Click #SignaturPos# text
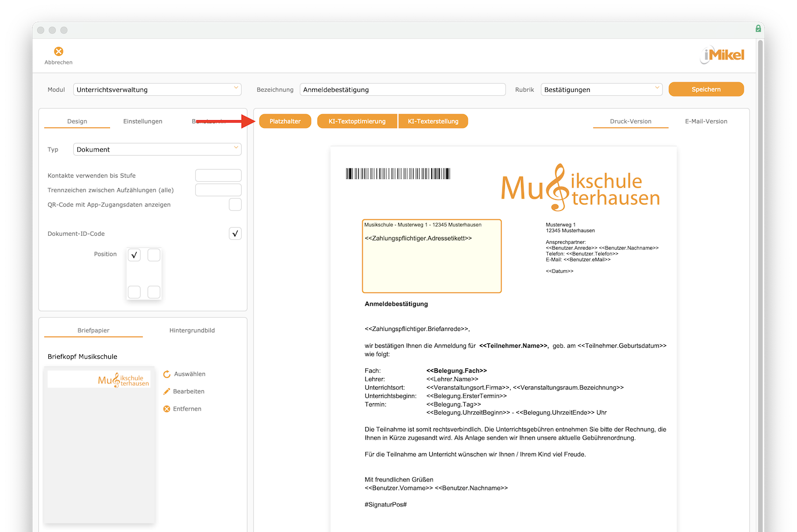 (386, 505)
